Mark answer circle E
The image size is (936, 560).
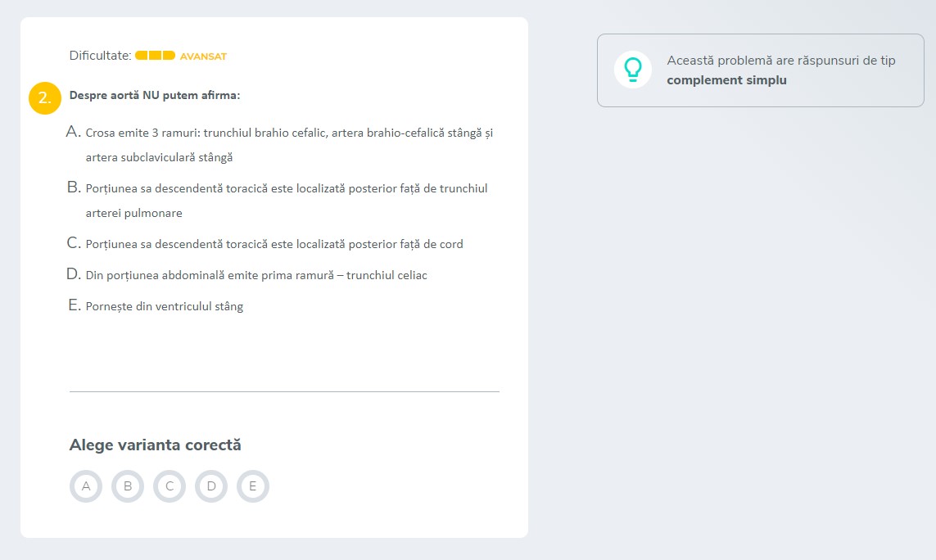(x=253, y=486)
